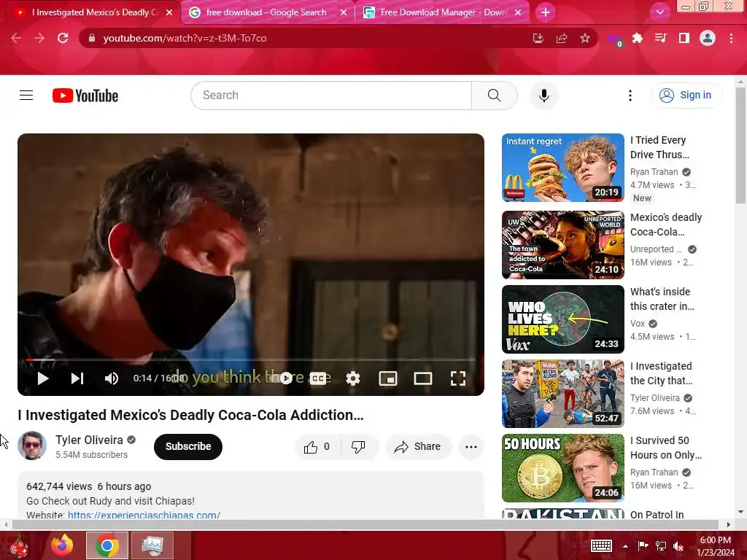
Task: Toggle autoplay switch in player
Action: (x=285, y=378)
